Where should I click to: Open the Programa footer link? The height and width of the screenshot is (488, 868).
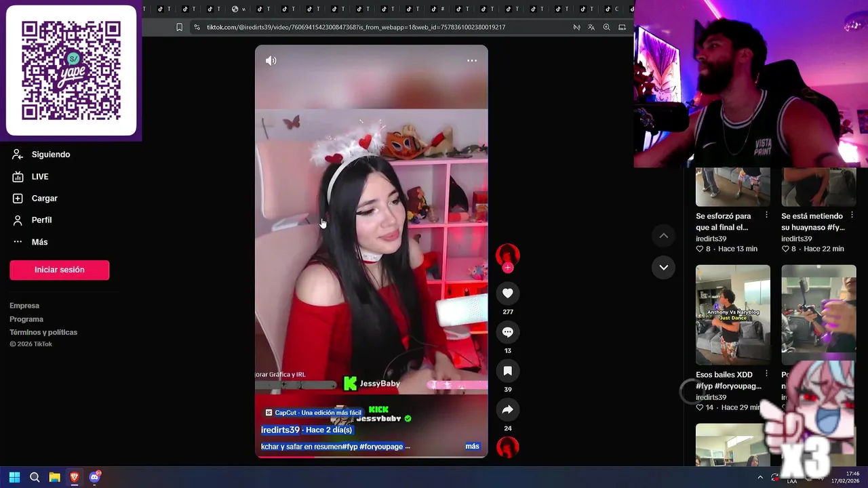point(26,319)
